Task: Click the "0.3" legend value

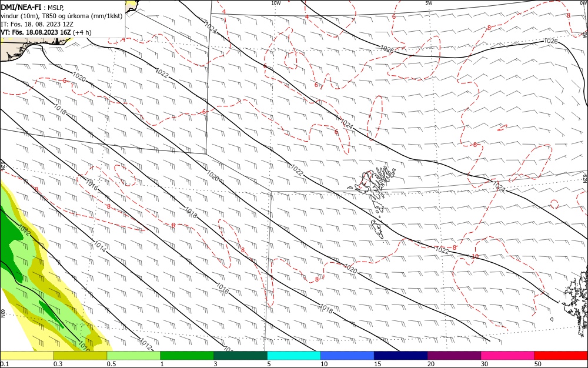Action: [58, 364]
